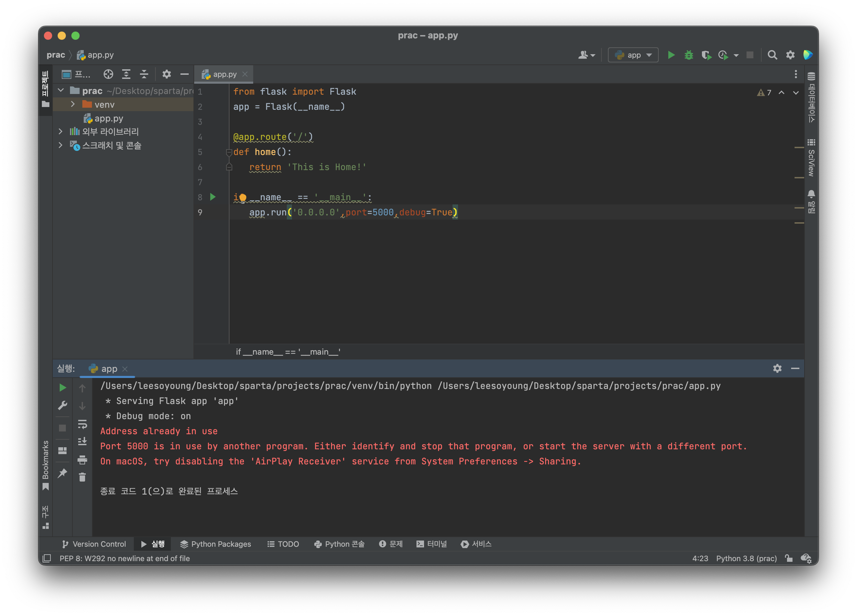Toggle tool window bars icon in status bar
The height and width of the screenshot is (616, 857).
point(47,558)
